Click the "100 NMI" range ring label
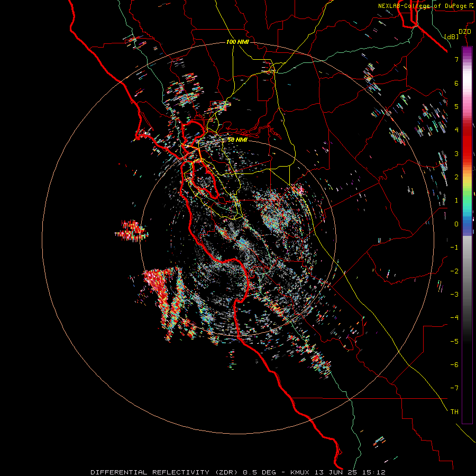 [237, 42]
